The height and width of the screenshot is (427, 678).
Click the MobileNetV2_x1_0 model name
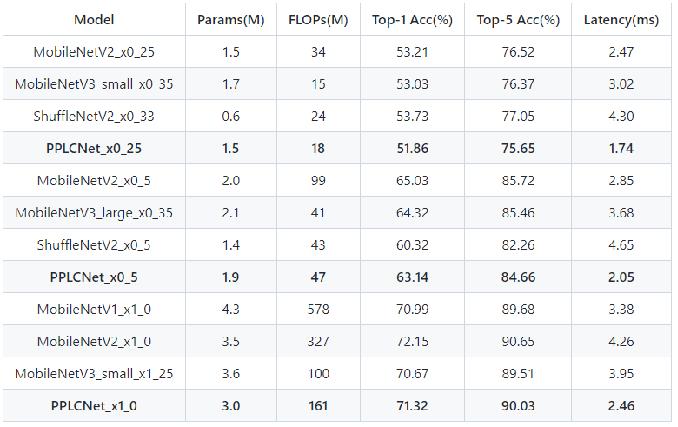coord(94,341)
